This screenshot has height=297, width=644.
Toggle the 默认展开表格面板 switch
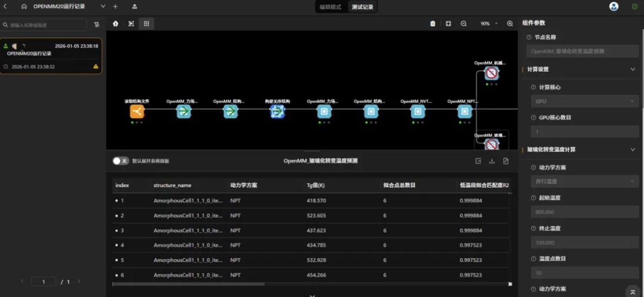click(x=121, y=161)
